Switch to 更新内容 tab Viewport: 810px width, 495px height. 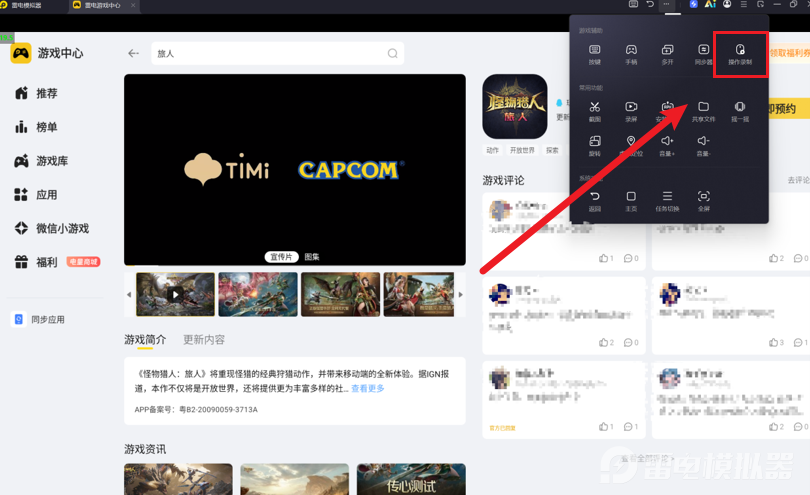tap(204, 339)
